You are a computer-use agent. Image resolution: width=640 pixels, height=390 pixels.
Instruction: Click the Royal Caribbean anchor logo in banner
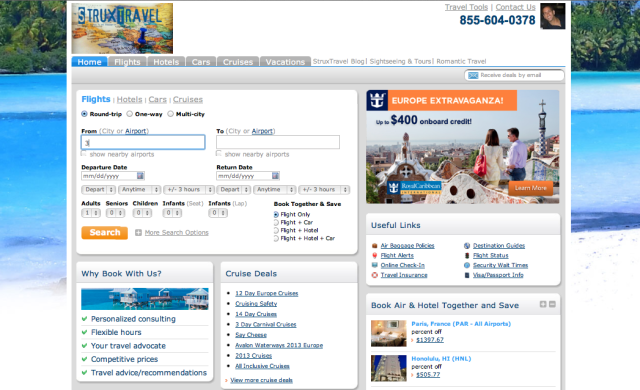(x=377, y=100)
